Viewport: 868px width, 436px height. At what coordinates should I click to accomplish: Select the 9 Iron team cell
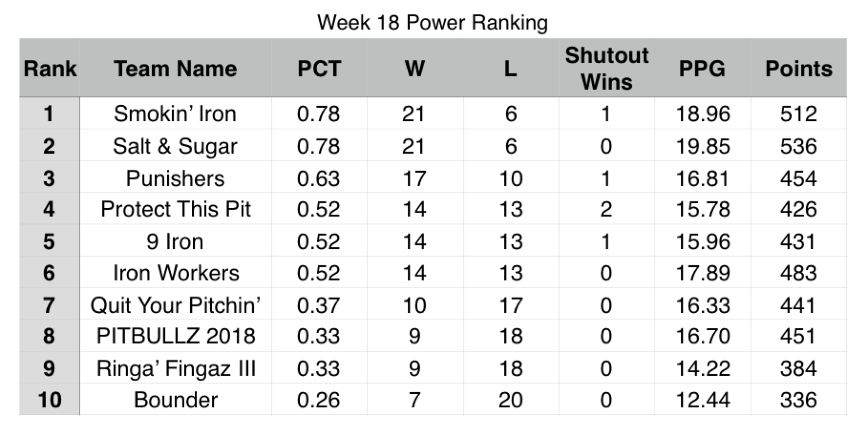(175, 241)
